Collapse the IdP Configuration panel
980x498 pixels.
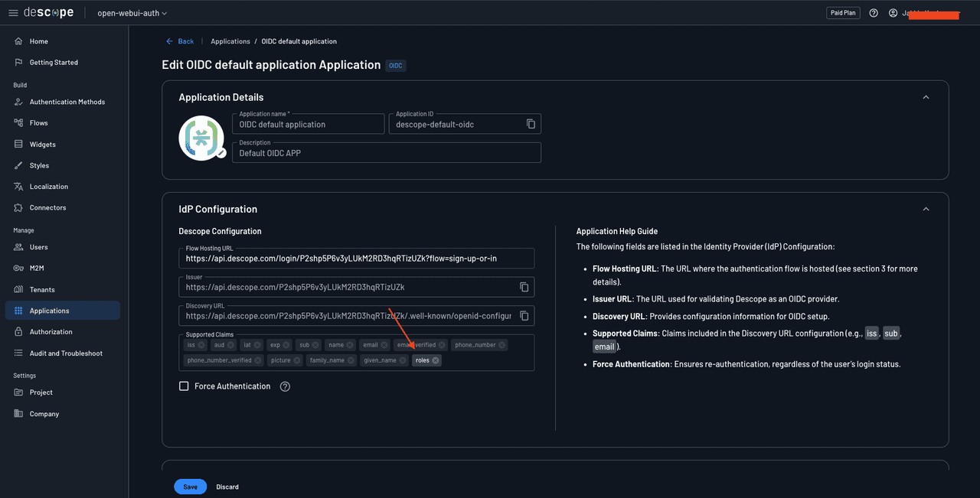pos(926,208)
